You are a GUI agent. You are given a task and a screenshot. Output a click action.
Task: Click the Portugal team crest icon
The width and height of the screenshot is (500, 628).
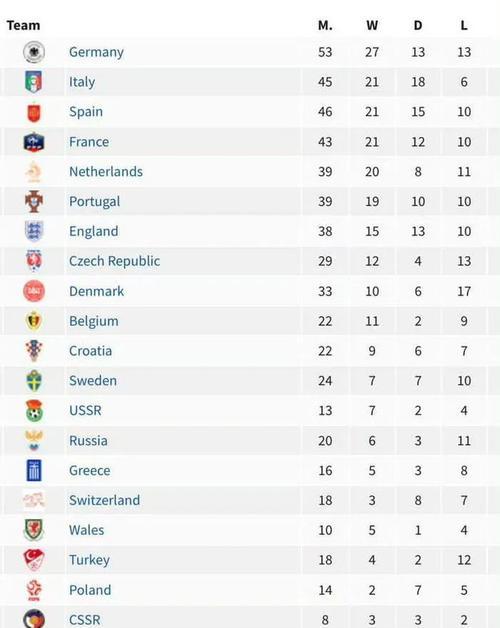tap(34, 201)
